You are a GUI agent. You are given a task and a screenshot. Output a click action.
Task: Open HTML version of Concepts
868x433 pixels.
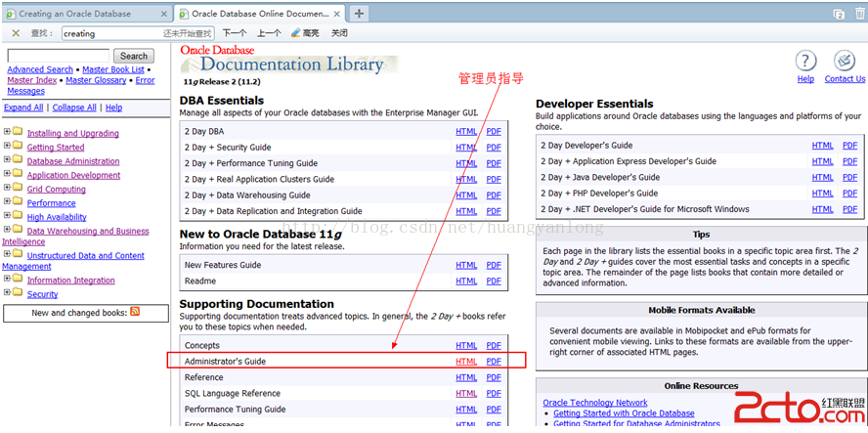click(466, 345)
